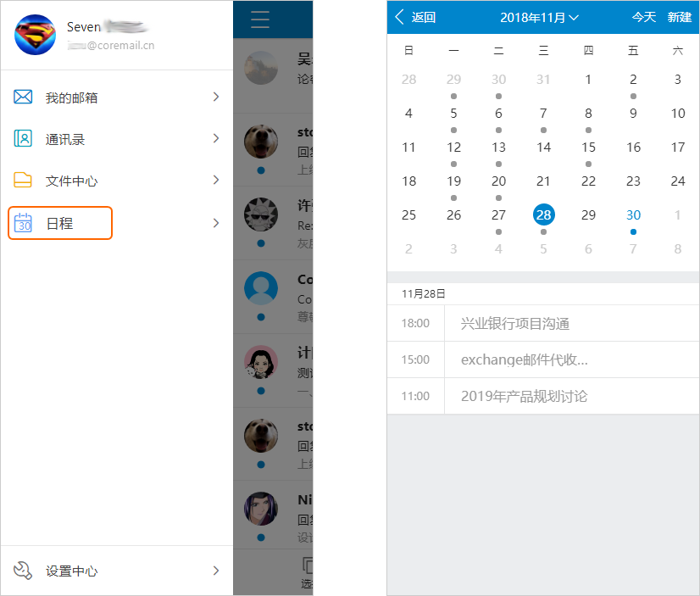The image size is (700, 596).
Task: Click the mailbox envelope icon
Action: [x=23, y=97]
